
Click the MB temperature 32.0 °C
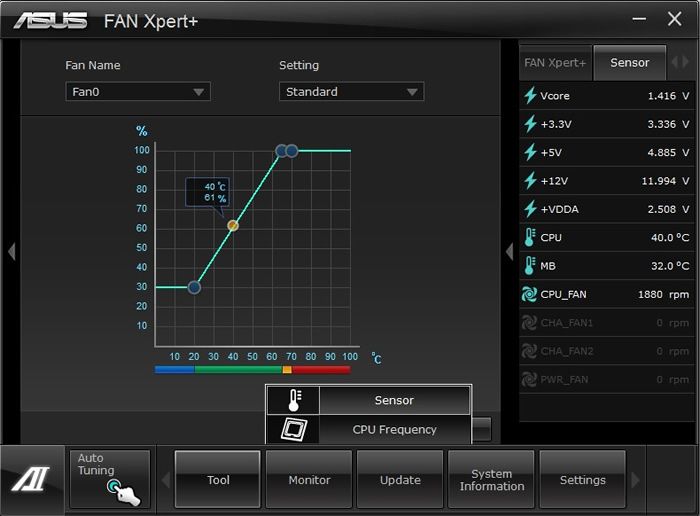[670, 266]
